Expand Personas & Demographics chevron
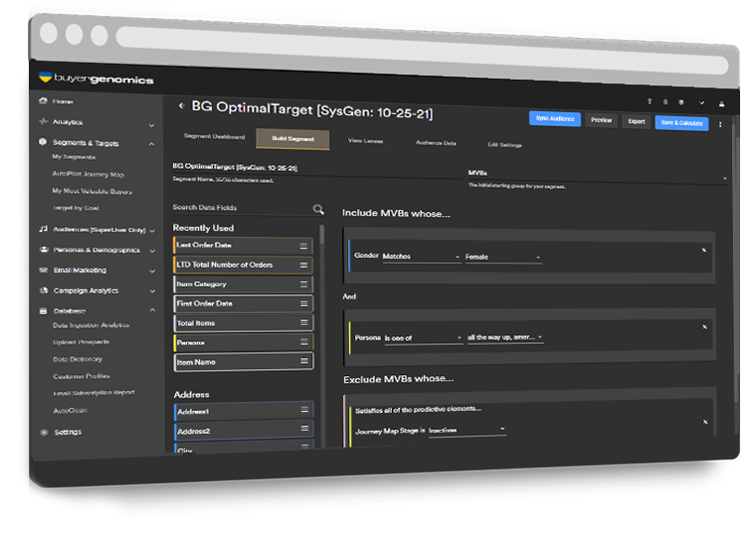 pyautogui.click(x=152, y=252)
